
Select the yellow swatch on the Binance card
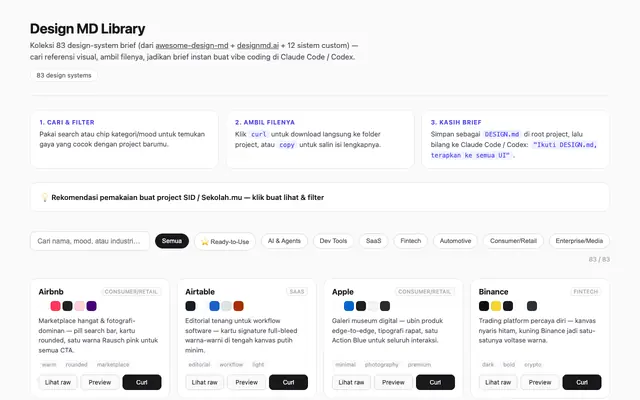pos(496,306)
